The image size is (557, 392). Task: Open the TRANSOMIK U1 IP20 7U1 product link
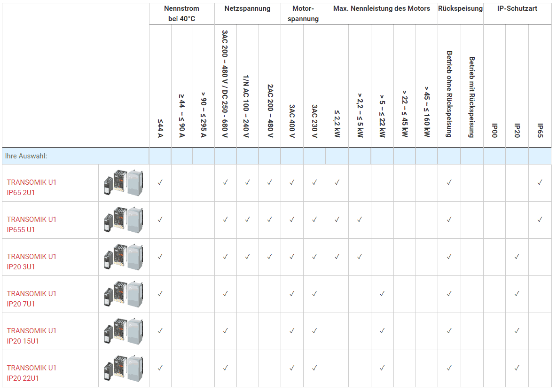[x=31, y=298]
